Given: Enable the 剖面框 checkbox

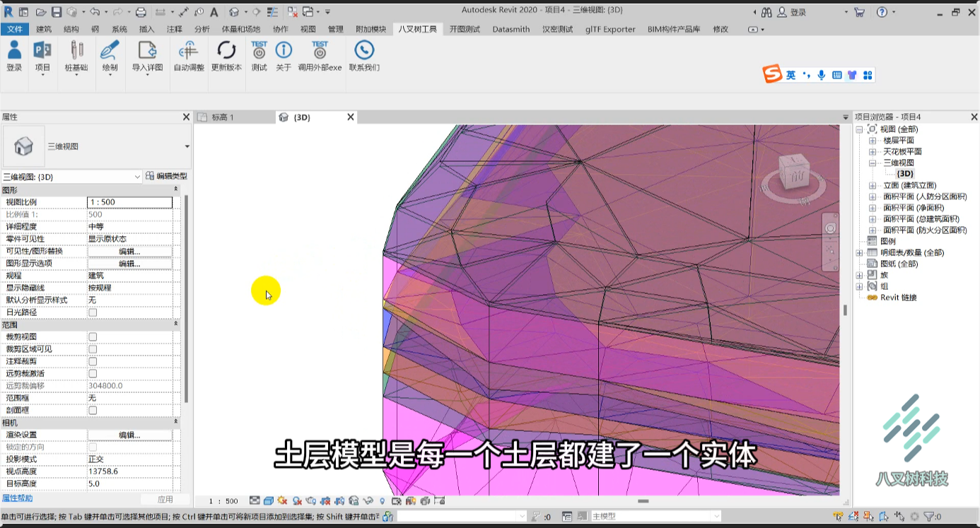Looking at the screenshot, I should [x=93, y=410].
